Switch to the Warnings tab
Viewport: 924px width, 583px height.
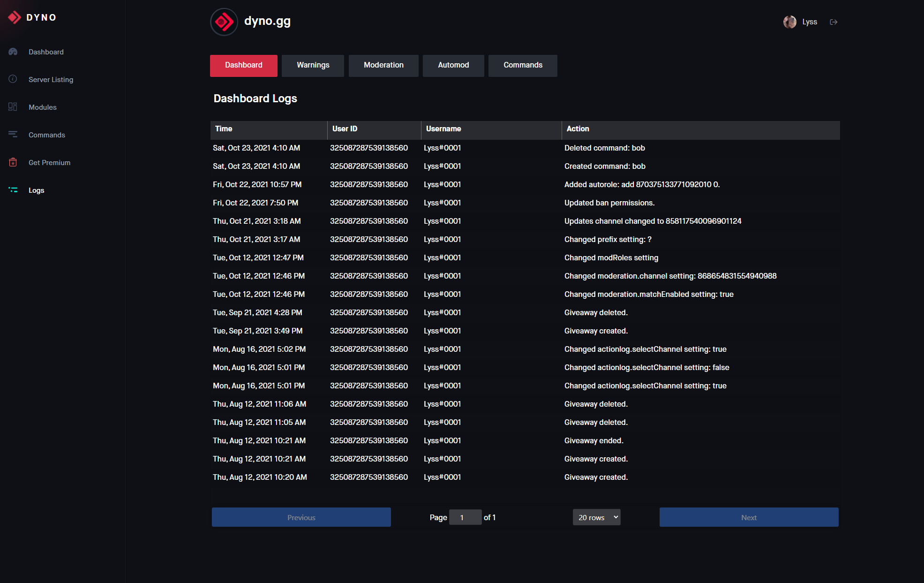pyautogui.click(x=313, y=65)
